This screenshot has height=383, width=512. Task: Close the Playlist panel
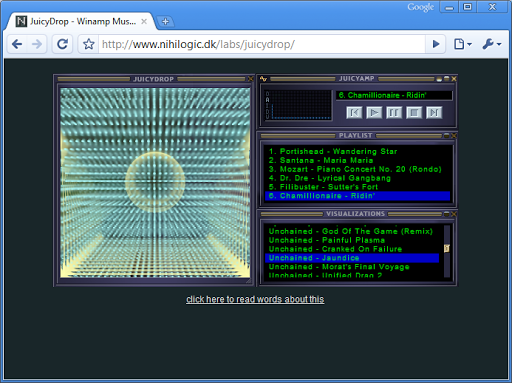454,136
